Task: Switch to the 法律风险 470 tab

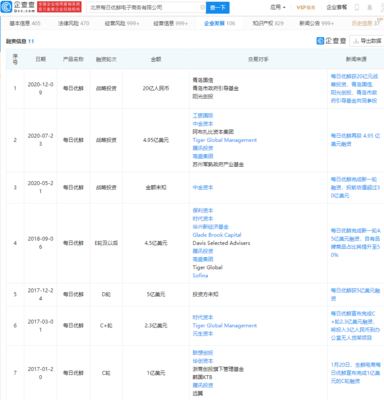Action: [x=74, y=23]
